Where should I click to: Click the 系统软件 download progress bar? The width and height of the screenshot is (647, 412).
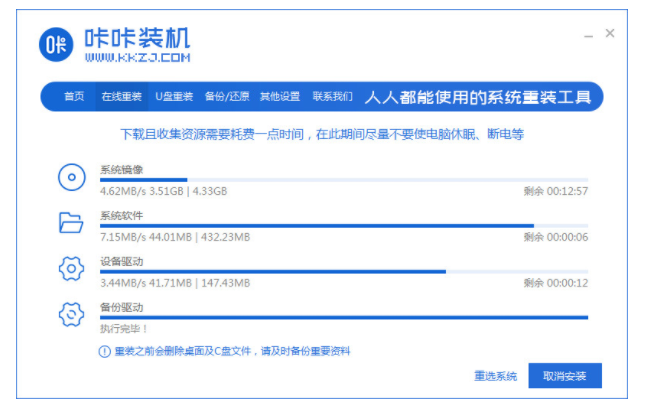(x=343, y=226)
